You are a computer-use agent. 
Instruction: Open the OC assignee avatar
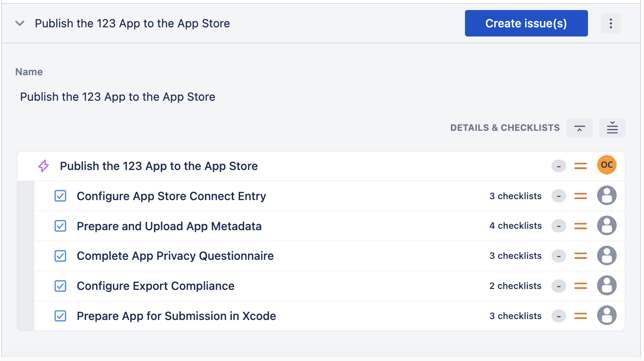point(606,165)
